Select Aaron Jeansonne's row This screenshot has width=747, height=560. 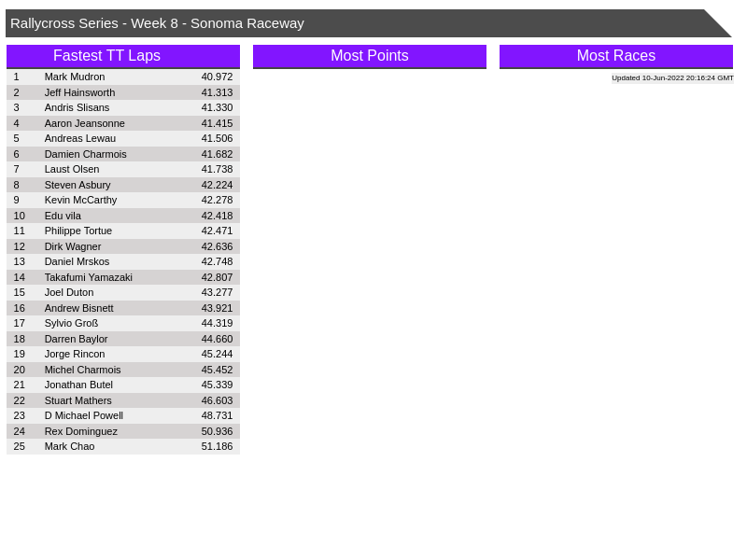[x=84, y=123]
